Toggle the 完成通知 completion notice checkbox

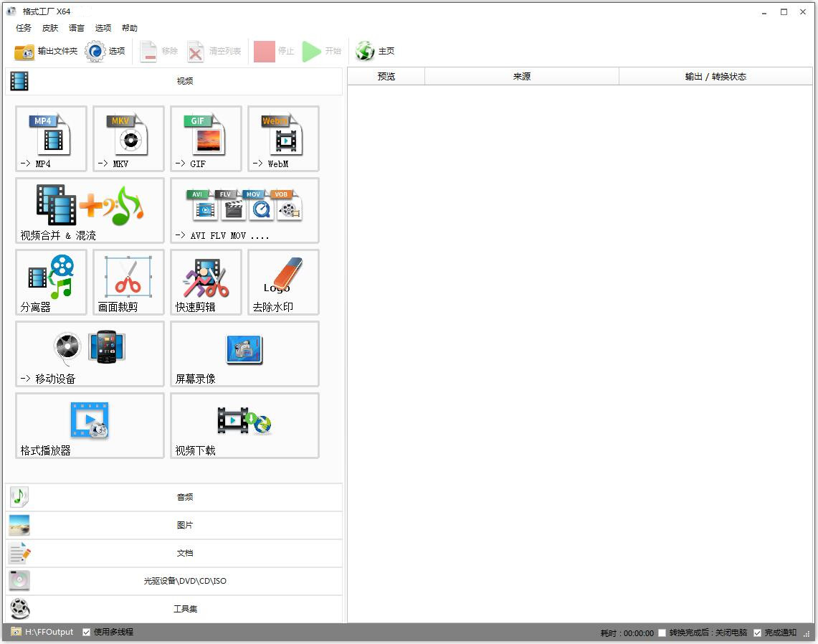click(x=758, y=633)
